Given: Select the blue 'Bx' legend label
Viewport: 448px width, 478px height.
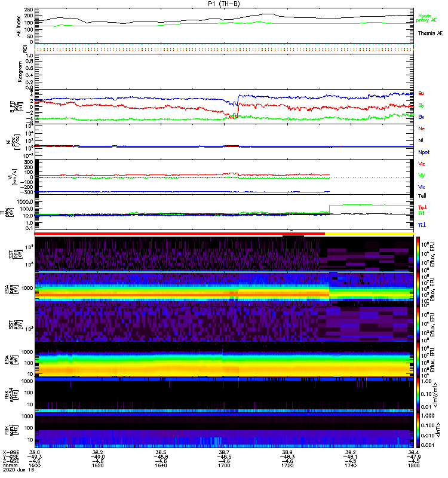Looking at the screenshot, I should click(421, 117).
